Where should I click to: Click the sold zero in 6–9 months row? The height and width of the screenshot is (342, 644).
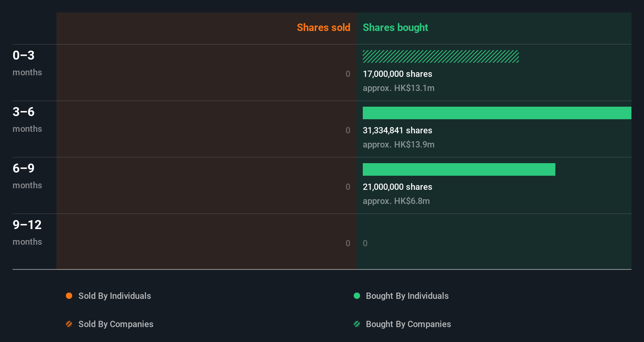point(348,187)
